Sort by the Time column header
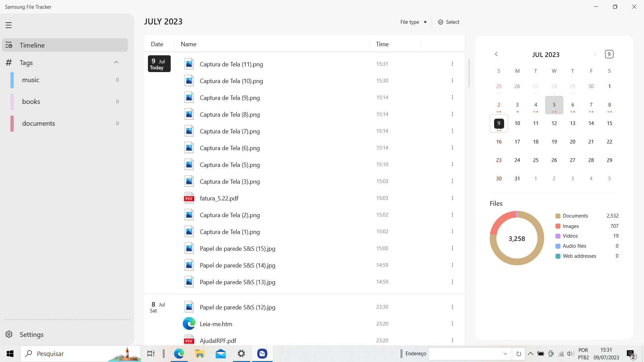 pos(382,44)
